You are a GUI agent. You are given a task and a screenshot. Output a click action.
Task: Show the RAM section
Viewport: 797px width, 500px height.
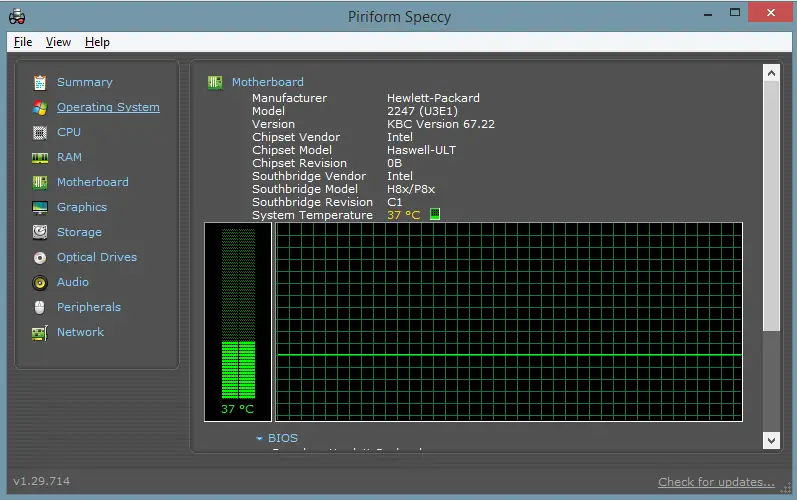coord(69,157)
